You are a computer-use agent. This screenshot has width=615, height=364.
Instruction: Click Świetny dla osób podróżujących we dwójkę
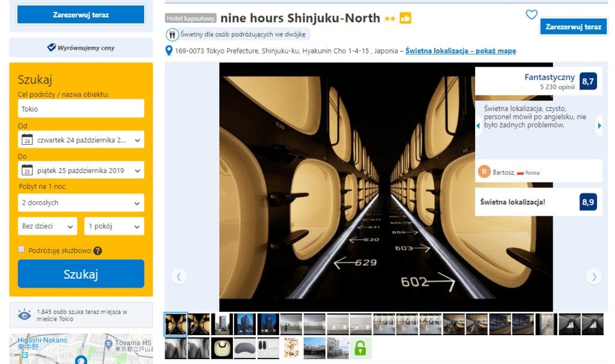(243, 34)
